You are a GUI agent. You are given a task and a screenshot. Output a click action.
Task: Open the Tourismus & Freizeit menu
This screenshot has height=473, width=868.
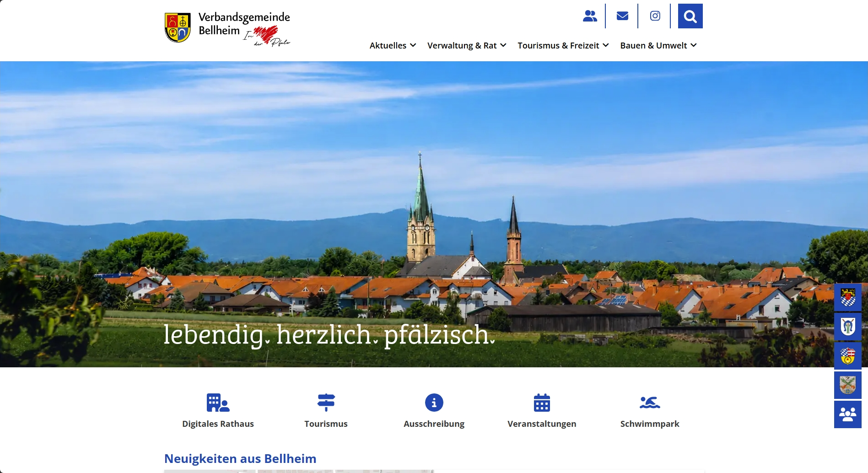tap(558, 45)
